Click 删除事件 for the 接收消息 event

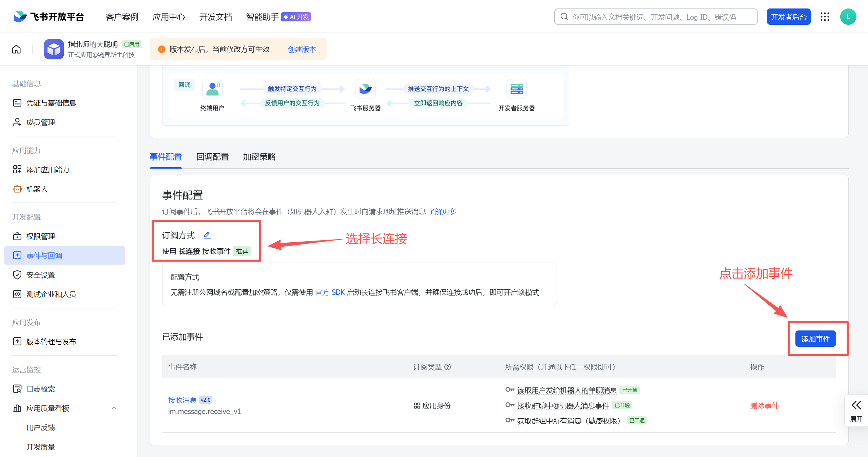pos(764,405)
